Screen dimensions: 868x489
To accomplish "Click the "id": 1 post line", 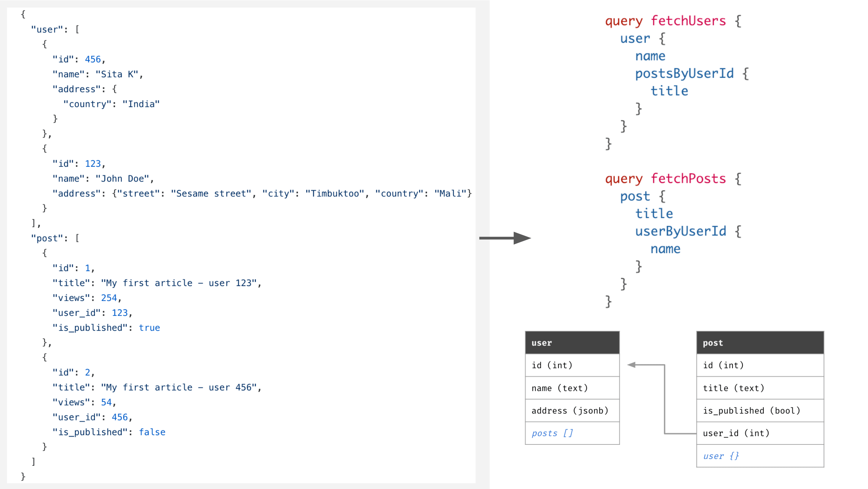I will (73, 268).
